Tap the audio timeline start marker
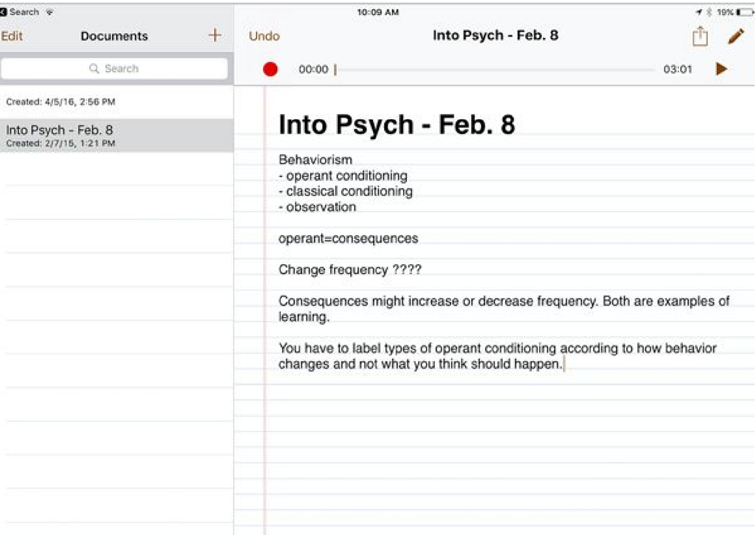756x535 pixels. coord(335,69)
